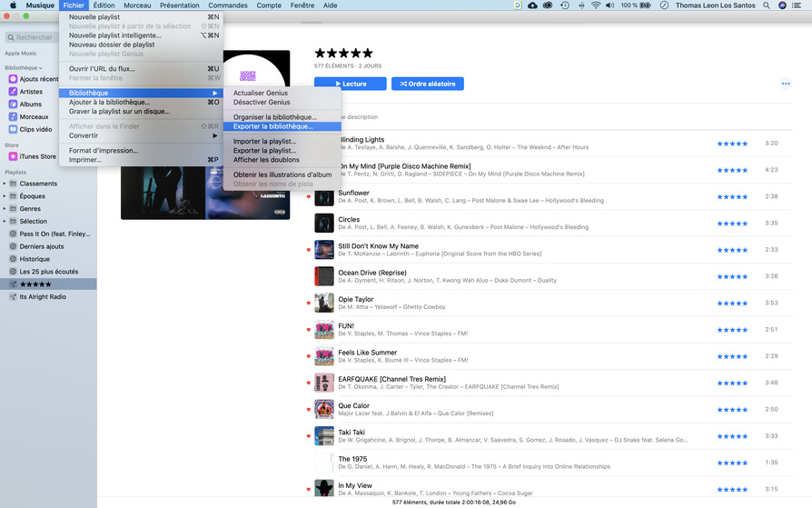Set star rating for Blinding Lights
The width and height of the screenshot is (812, 508).
pyautogui.click(x=732, y=144)
